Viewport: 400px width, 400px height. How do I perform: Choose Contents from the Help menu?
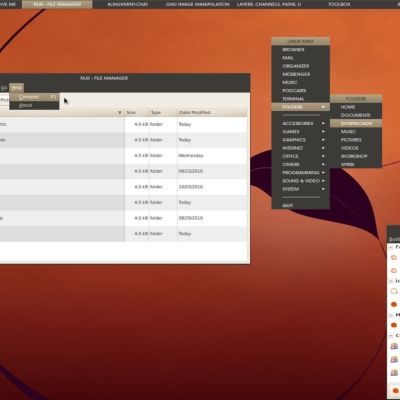coord(34,97)
